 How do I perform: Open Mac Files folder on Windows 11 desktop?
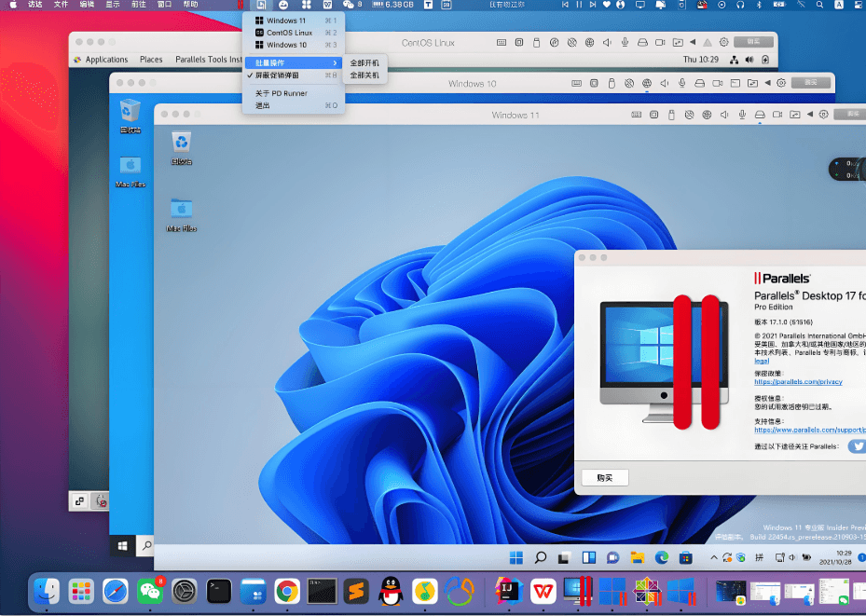click(181, 214)
